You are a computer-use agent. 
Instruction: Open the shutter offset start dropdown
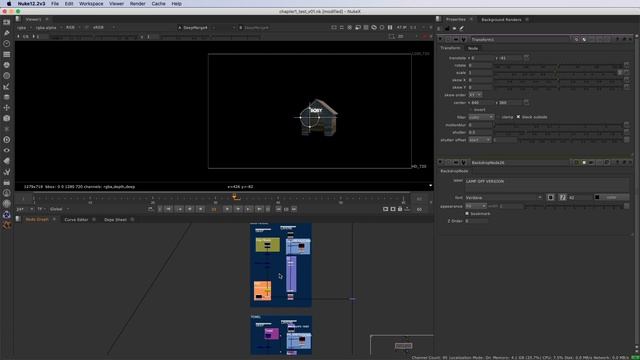click(x=480, y=140)
